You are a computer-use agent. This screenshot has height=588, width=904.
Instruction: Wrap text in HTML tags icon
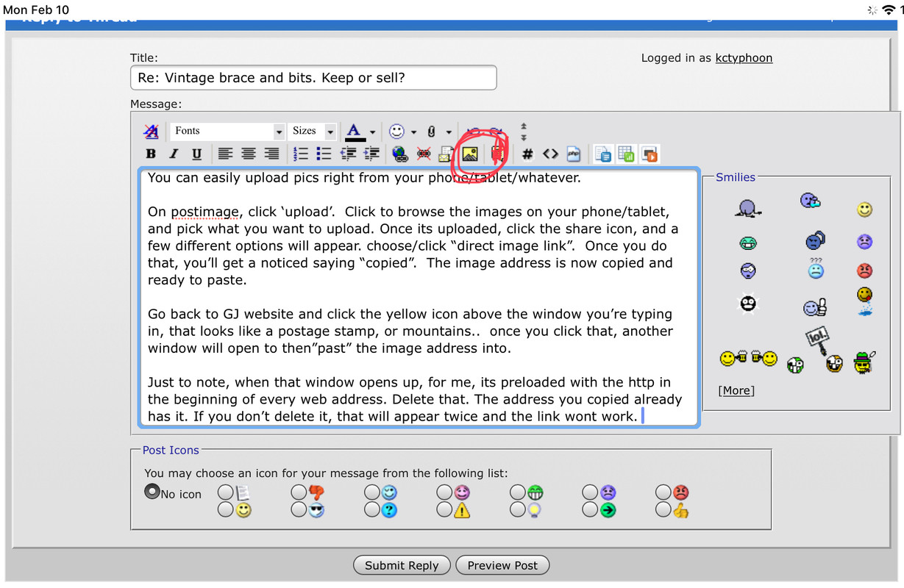(550, 154)
